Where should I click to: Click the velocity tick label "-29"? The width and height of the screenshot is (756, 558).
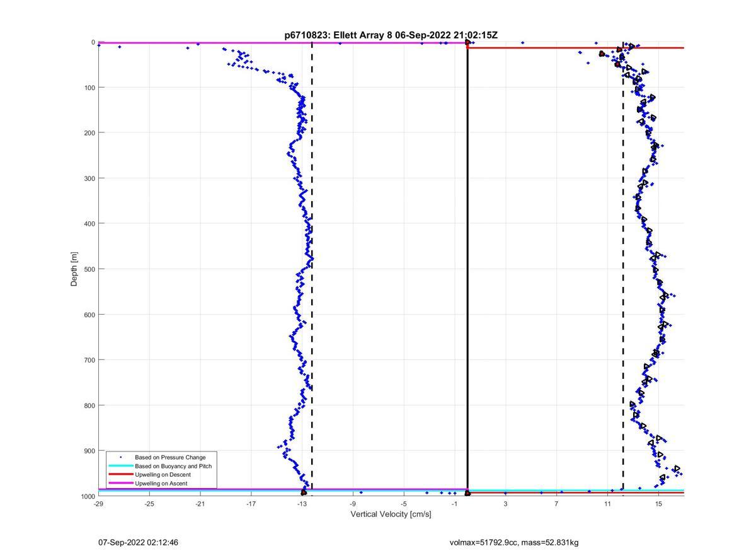pos(98,504)
